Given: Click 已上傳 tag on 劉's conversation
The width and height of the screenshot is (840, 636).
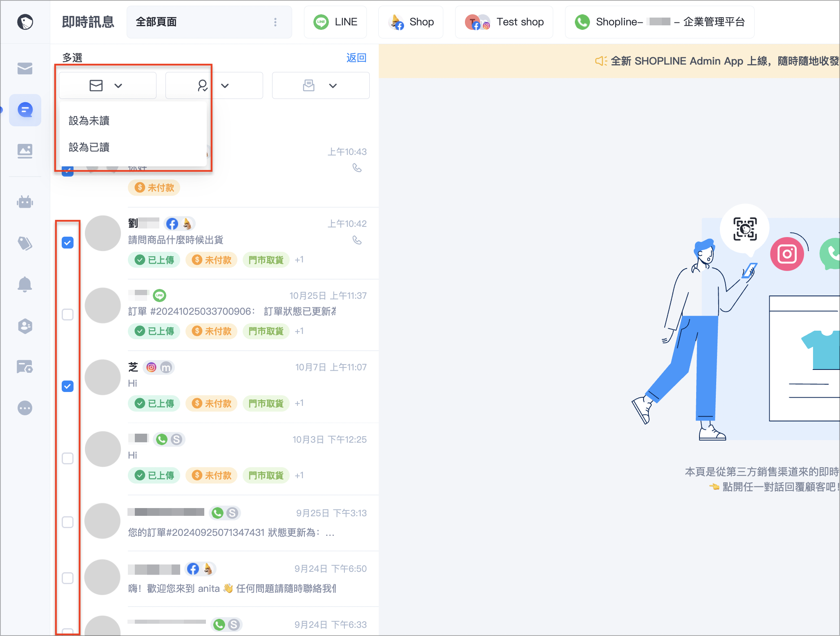Looking at the screenshot, I should tap(154, 260).
